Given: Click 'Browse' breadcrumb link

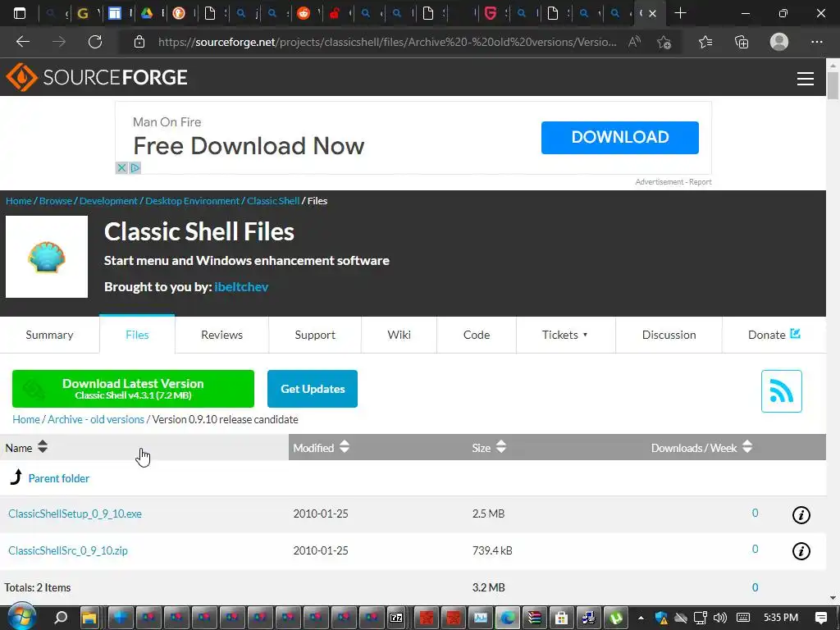Looking at the screenshot, I should tap(56, 201).
